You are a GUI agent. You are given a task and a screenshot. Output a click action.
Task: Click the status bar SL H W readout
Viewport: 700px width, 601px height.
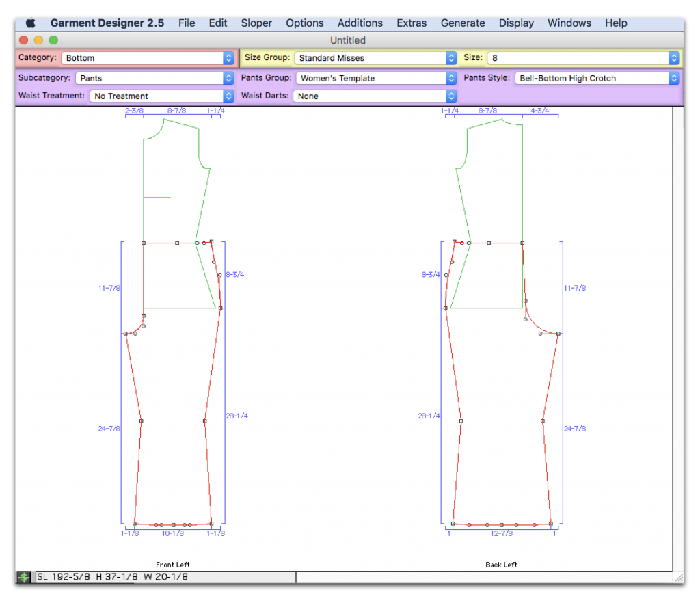[x=165, y=577]
